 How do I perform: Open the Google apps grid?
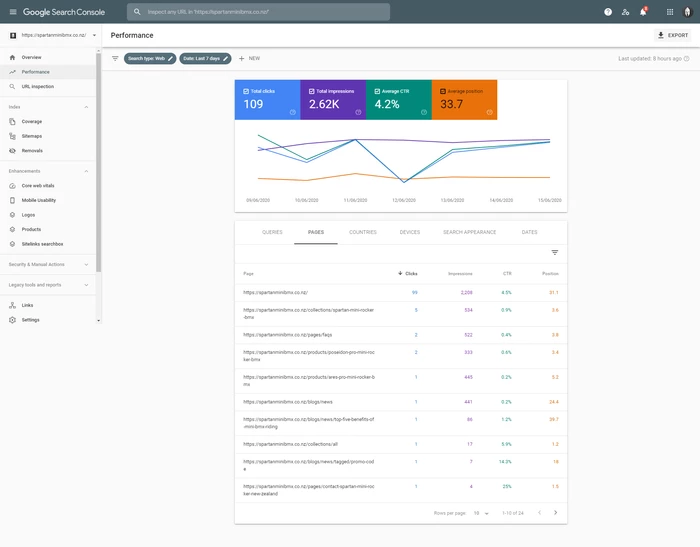[x=670, y=12]
